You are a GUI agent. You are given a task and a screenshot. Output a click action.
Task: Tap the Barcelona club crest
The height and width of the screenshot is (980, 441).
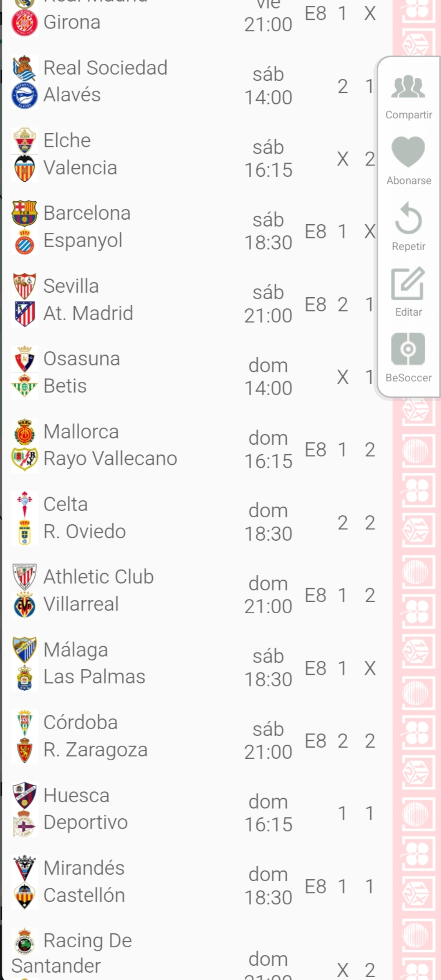24,213
